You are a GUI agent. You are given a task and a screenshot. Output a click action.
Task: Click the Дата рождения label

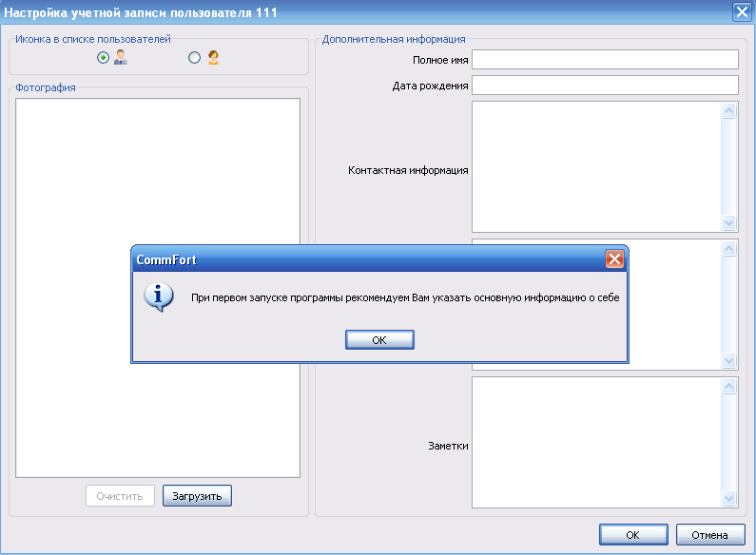(430, 86)
